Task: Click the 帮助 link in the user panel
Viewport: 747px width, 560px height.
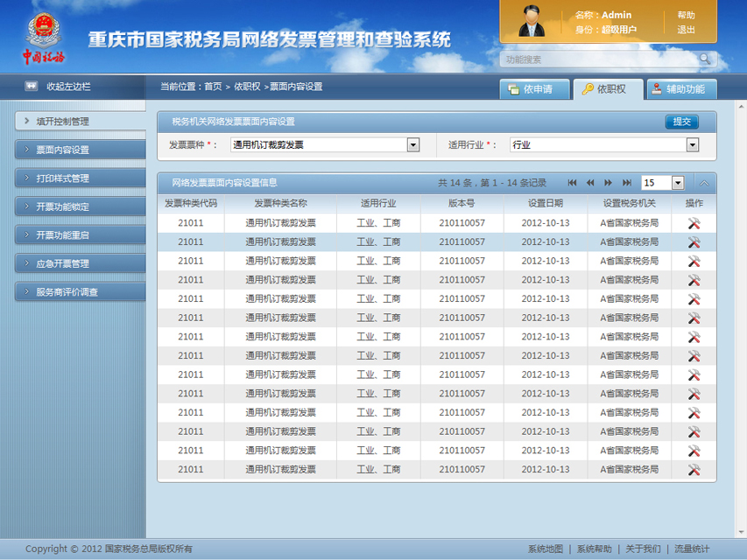Action: pyautogui.click(x=686, y=15)
